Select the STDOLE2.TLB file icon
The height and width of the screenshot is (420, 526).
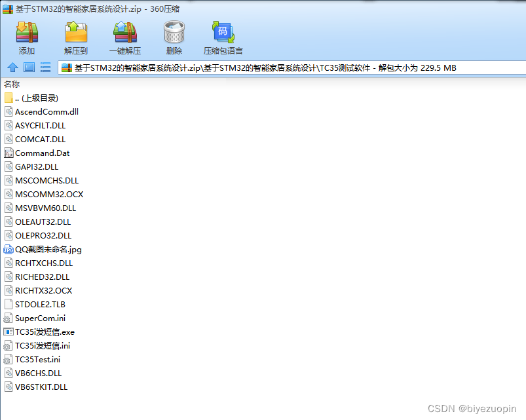point(9,304)
